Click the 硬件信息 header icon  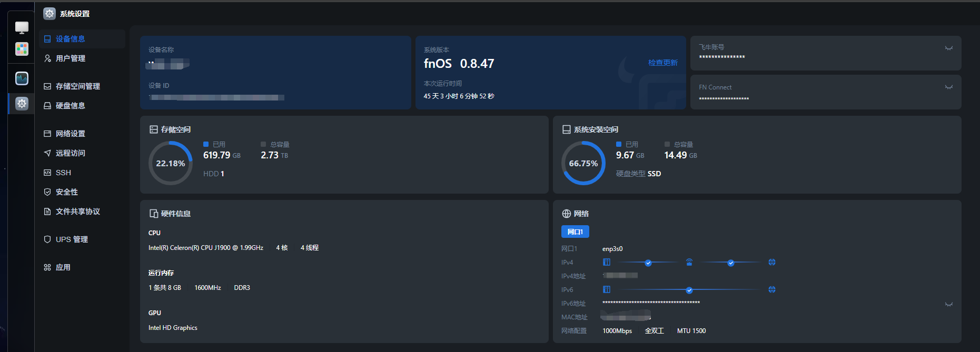[x=154, y=214]
